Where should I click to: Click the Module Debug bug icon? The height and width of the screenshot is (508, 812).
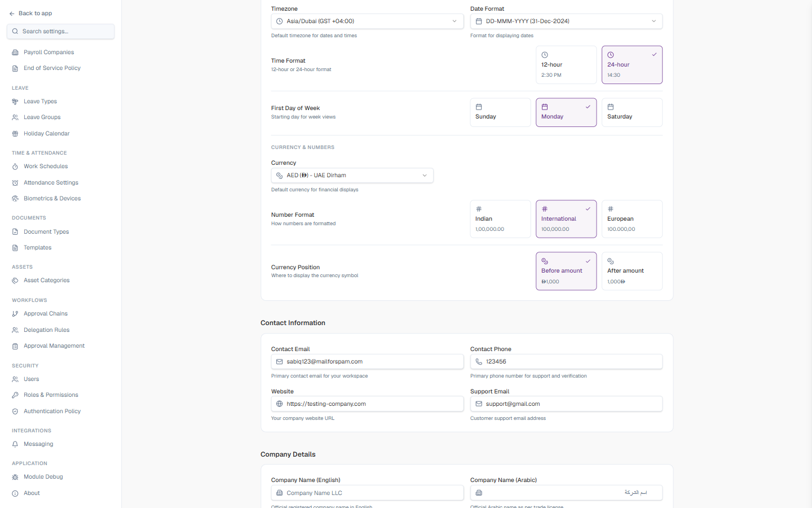15,477
